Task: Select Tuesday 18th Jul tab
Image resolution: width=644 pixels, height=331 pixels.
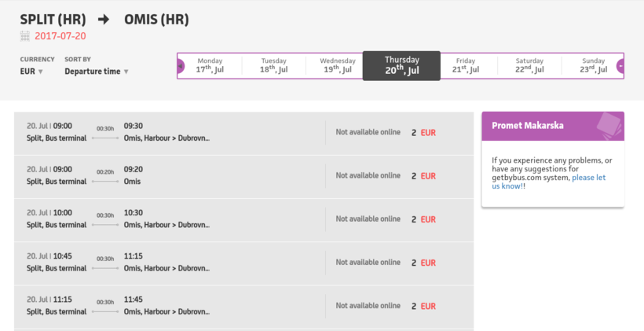Action: click(x=273, y=66)
